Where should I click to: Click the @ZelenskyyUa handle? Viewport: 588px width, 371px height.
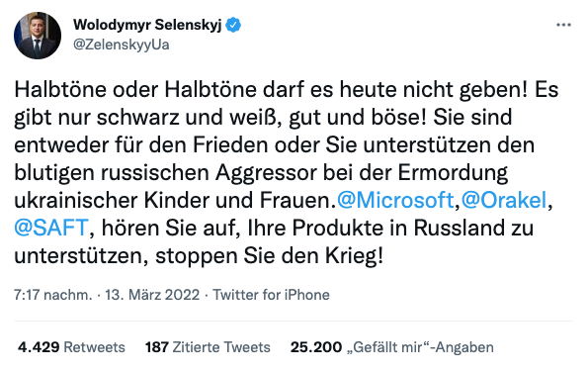coord(122,45)
